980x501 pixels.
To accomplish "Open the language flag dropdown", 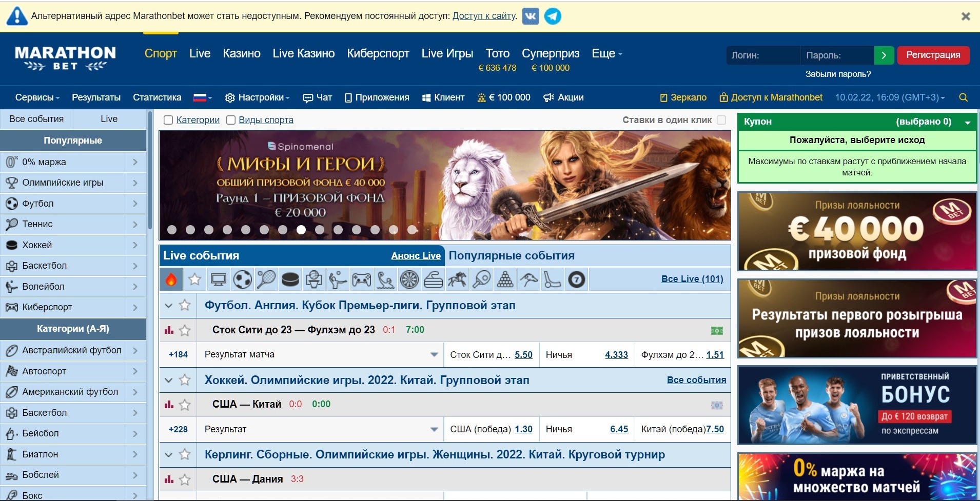I will 203,97.
